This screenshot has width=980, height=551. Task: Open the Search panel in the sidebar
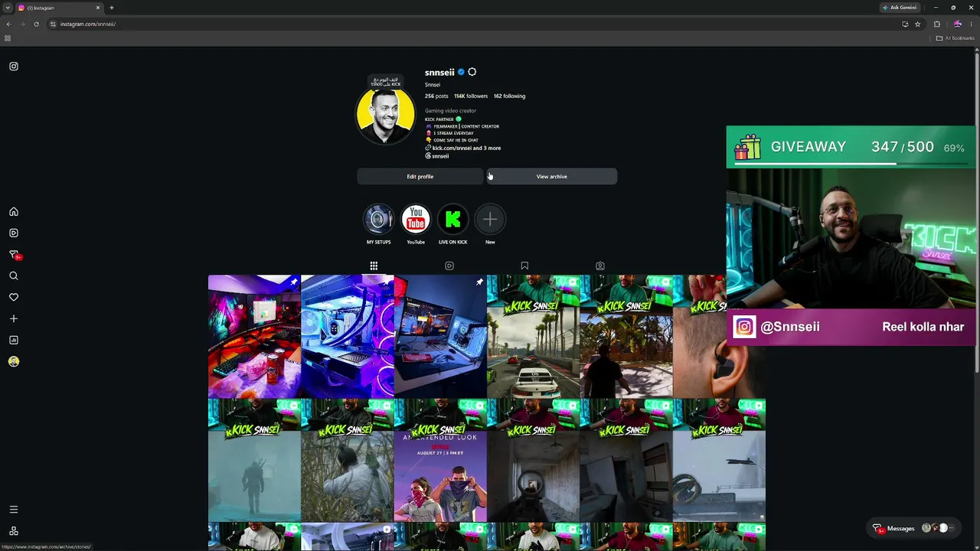coord(14,276)
